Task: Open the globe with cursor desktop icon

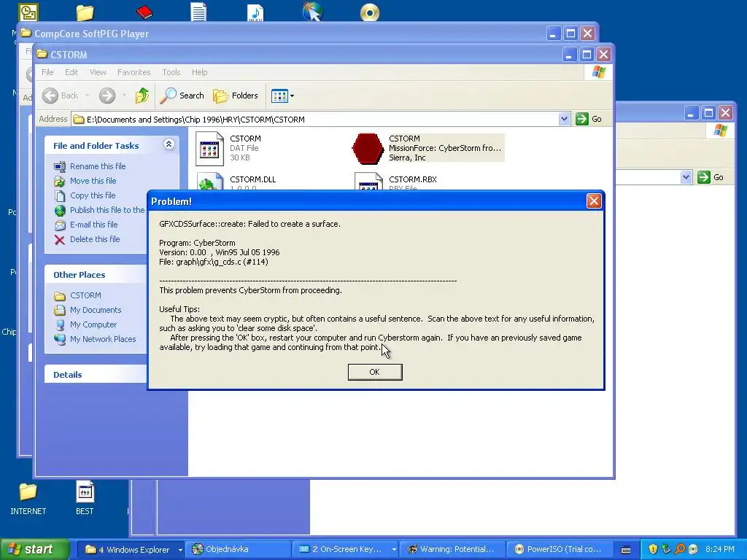Action: (x=312, y=12)
